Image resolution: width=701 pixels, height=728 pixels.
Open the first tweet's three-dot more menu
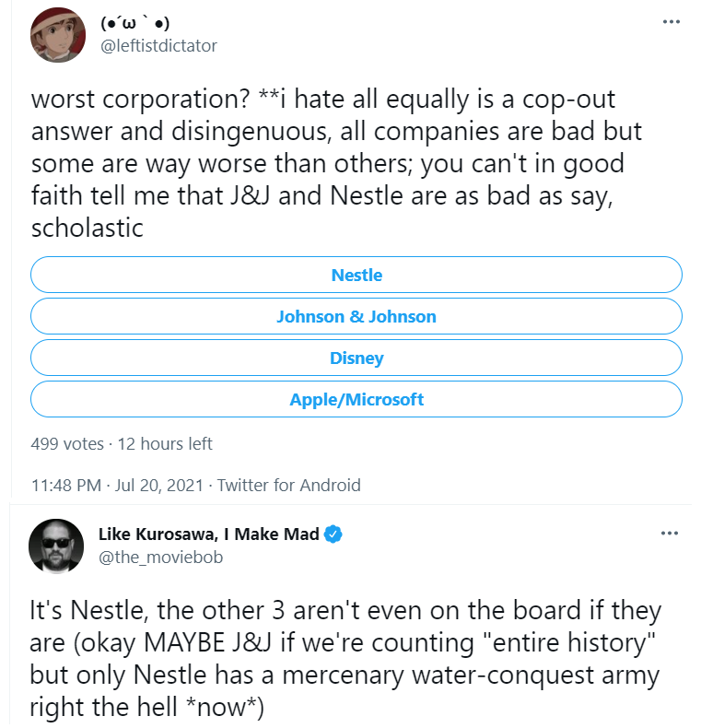click(x=671, y=22)
